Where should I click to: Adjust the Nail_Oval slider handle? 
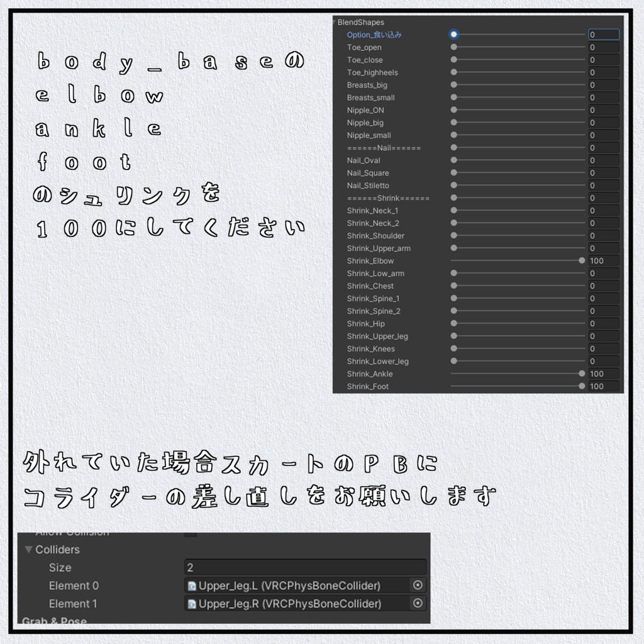coord(453,160)
